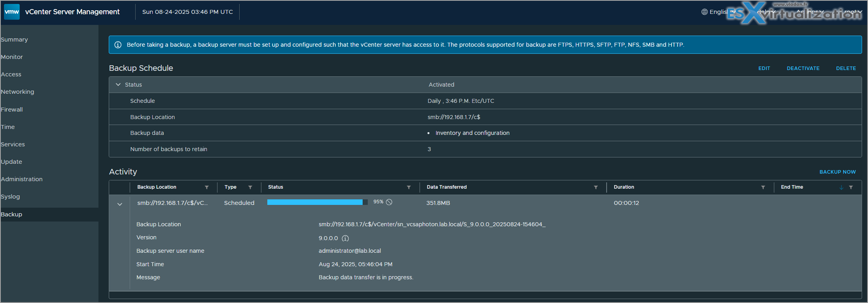This screenshot has height=303, width=868.
Task: Click Inventory and configuration text
Action: point(473,133)
